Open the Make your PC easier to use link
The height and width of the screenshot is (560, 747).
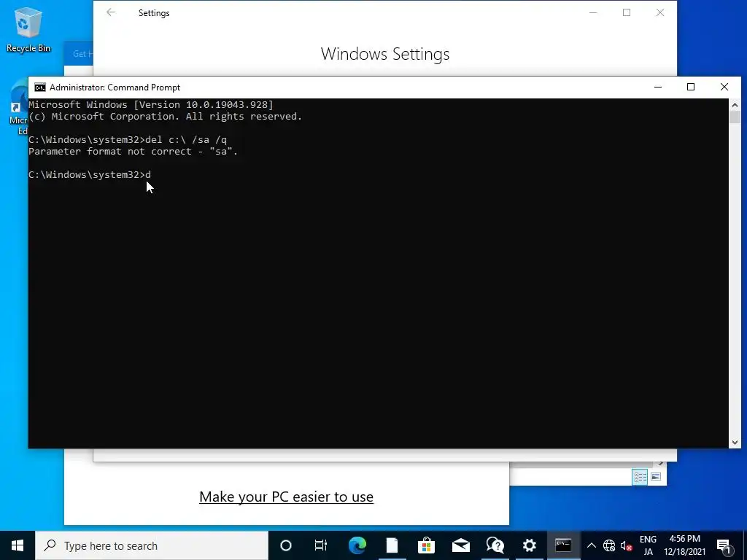click(x=286, y=497)
